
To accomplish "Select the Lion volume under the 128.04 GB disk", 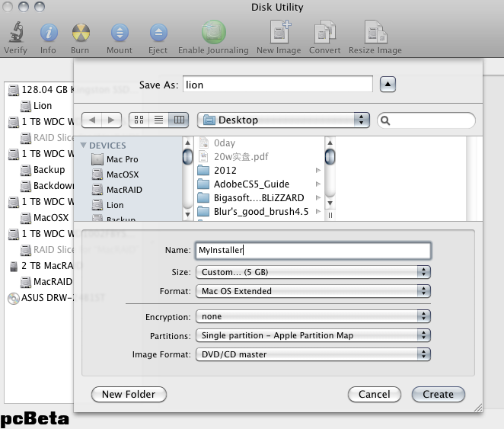I will pyautogui.click(x=36, y=106).
